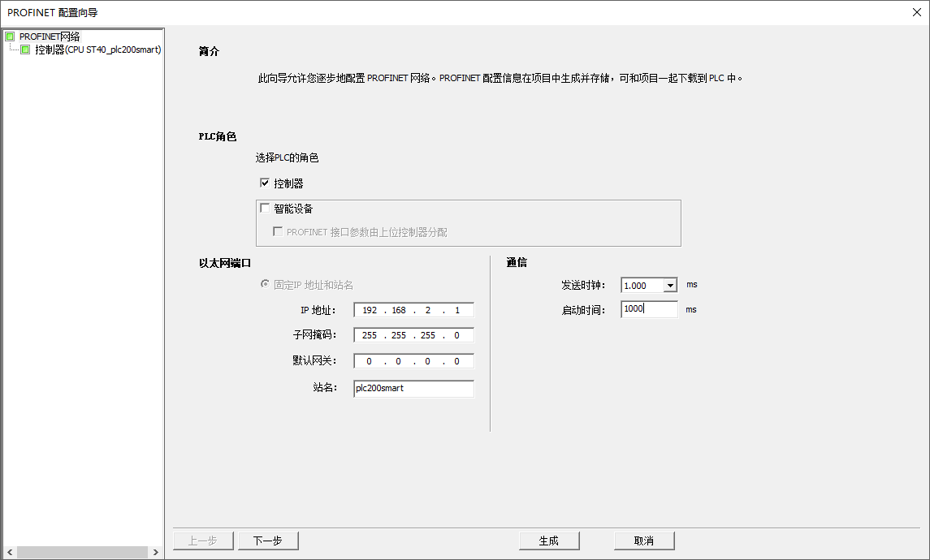Click the 默认网关 field

tap(414, 361)
